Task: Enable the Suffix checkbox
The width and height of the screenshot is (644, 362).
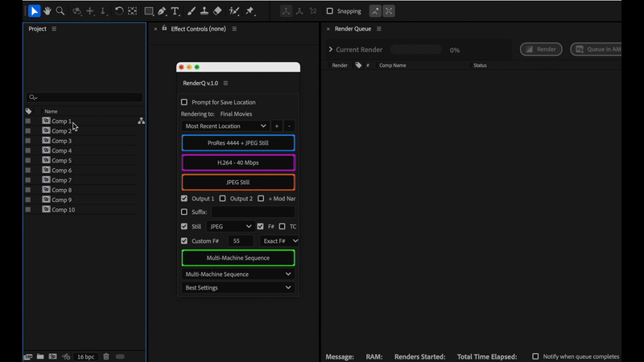Action: click(x=184, y=212)
